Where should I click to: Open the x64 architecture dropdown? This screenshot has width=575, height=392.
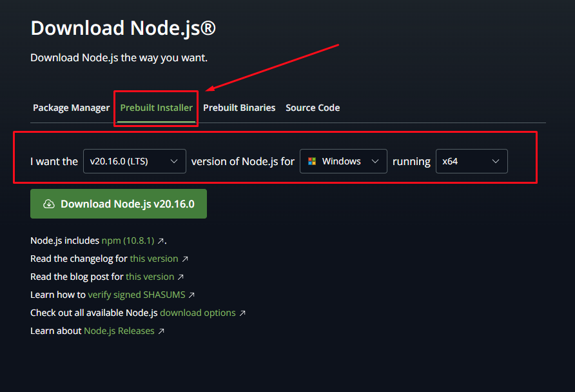472,161
